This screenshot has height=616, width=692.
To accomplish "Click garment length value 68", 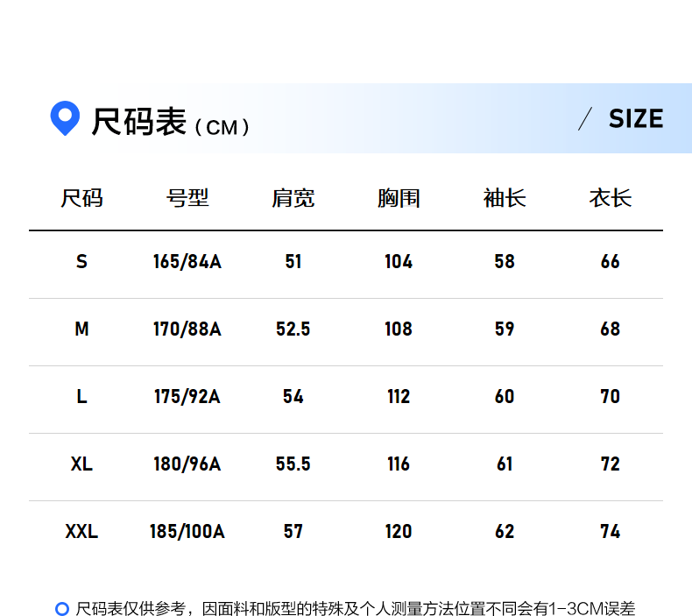I will [611, 329].
